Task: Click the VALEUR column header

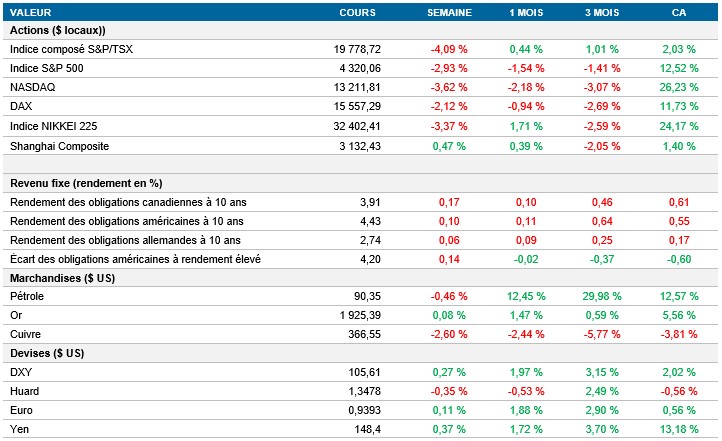Action: pyautogui.click(x=31, y=12)
